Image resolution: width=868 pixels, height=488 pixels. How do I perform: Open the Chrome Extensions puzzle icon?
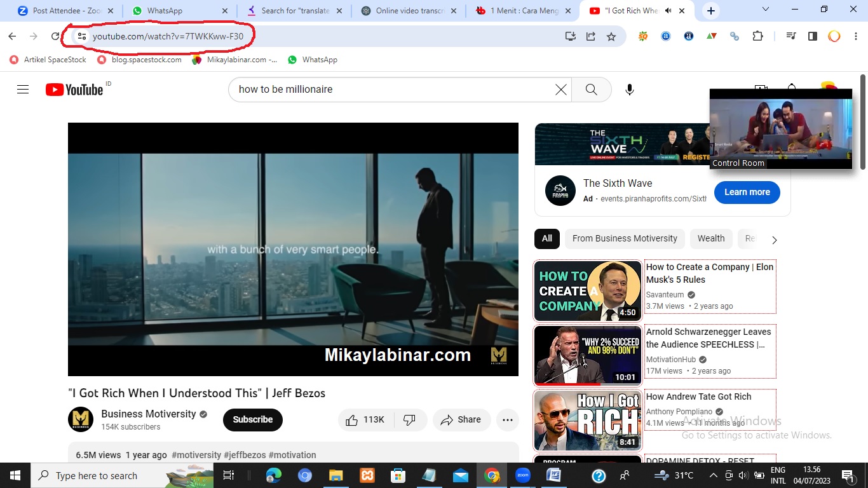757,36
